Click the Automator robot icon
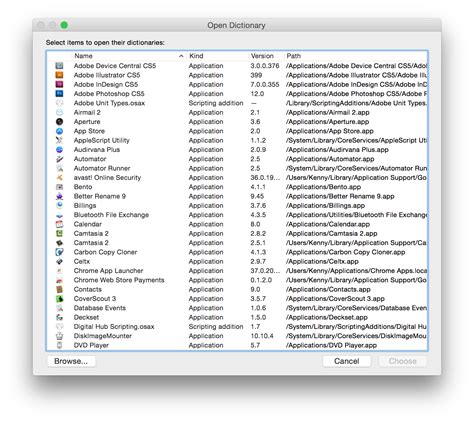474x422 pixels. [x=59, y=159]
